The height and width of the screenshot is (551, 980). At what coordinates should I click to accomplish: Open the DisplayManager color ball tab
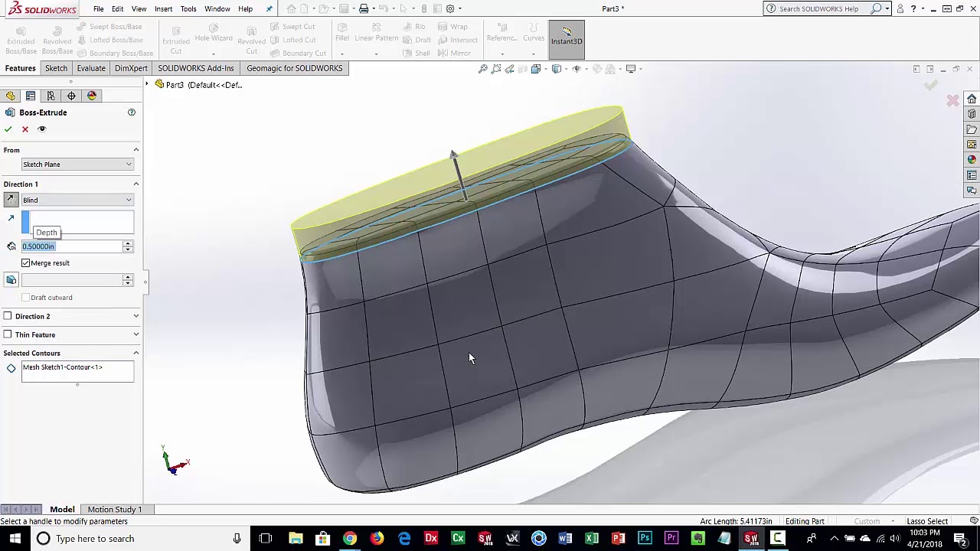pyautogui.click(x=92, y=96)
